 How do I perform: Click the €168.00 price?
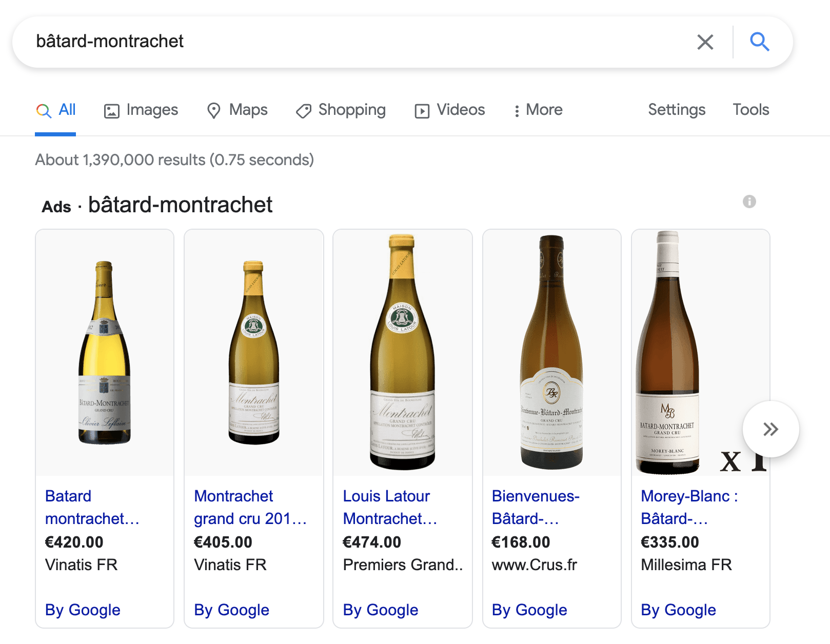521,542
